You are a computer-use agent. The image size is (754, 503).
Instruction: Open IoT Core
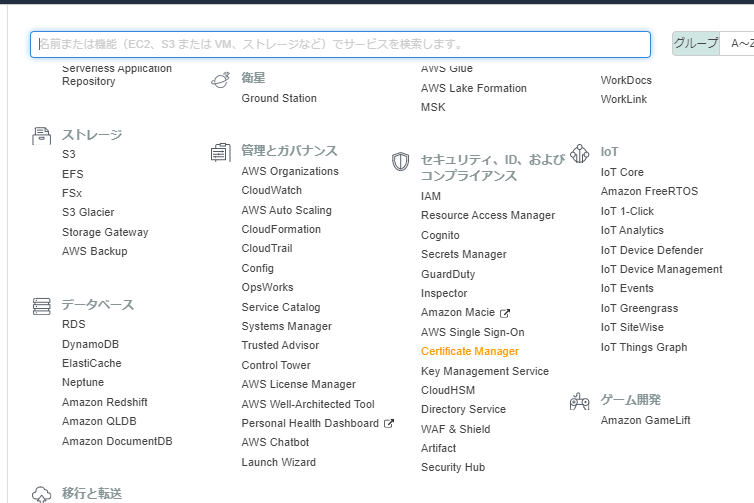tap(622, 173)
